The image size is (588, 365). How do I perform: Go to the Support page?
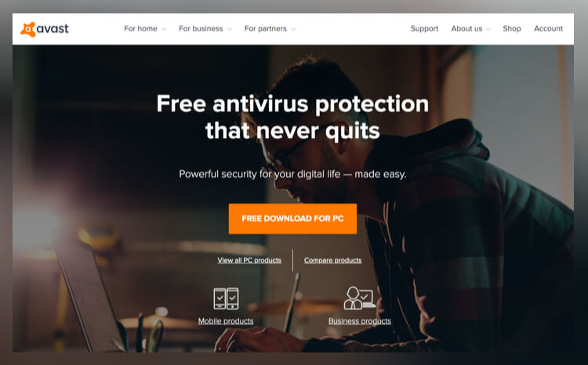[x=424, y=28]
